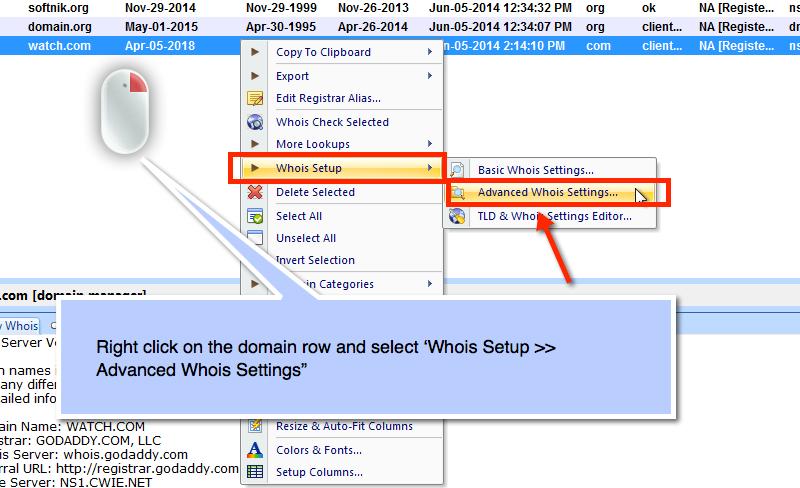Choose Invert Selection from the context menu

315,260
